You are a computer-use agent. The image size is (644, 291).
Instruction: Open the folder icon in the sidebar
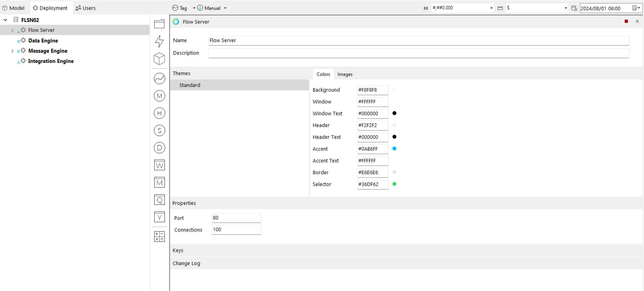(159, 24)
